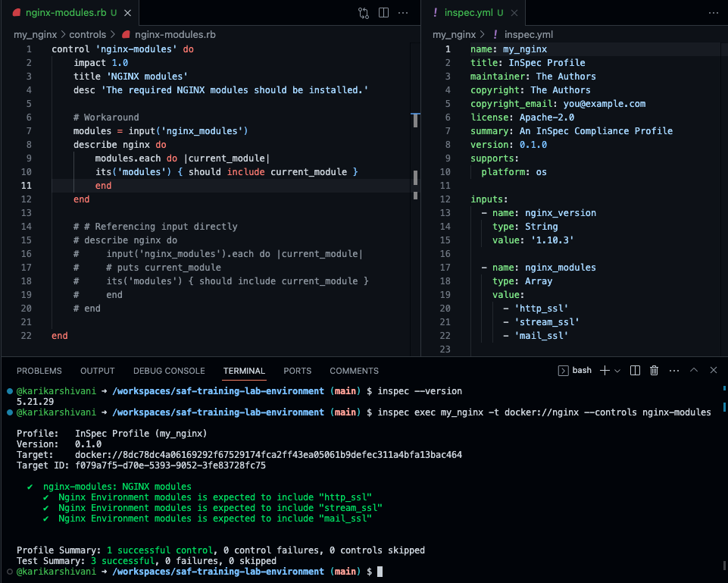
Task: Maximize the terminal panel
Action: (694, 370)
